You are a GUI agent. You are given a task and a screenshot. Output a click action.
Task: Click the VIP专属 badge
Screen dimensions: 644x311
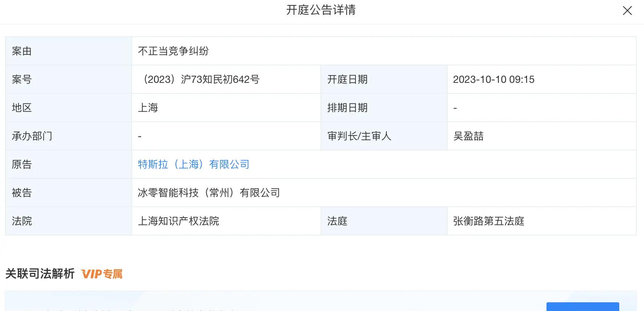(102, 274)
